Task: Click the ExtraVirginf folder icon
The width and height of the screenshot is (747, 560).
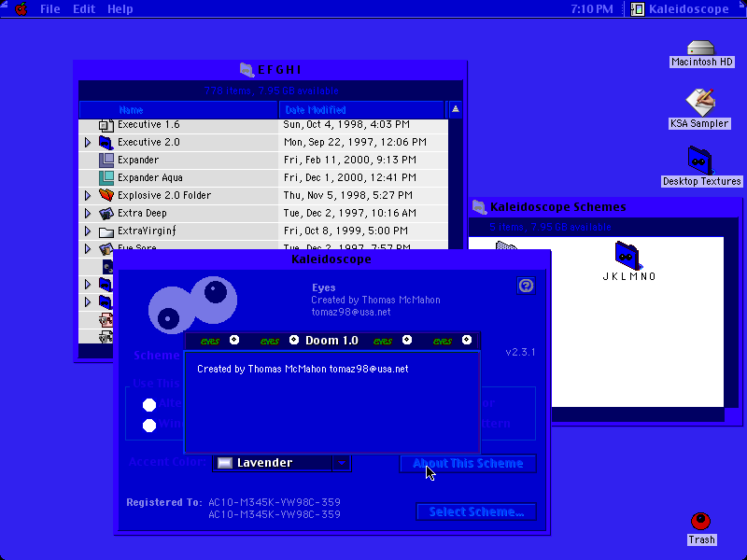Action: 106,231
